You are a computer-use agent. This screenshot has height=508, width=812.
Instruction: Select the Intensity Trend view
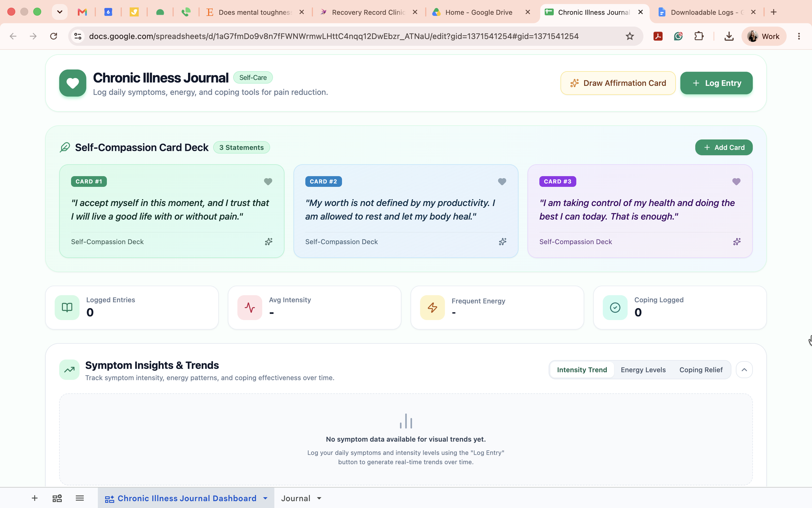[582, 370]
